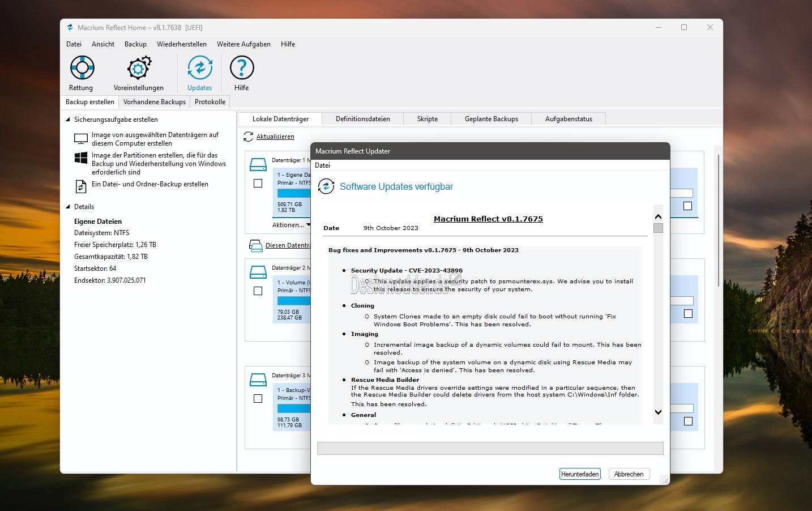Click the Abbrechen button
This screenshot has width=812, height=511.
[x=629, y=474]
